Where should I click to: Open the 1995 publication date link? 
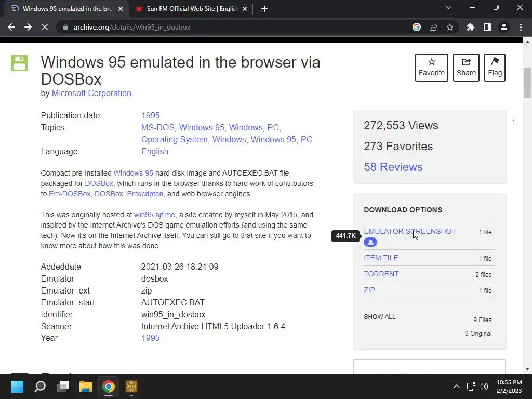150,115
